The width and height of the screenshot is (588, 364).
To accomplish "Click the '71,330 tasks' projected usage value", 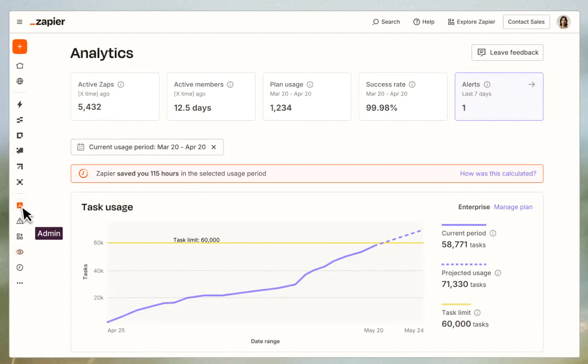I will 464,284.
